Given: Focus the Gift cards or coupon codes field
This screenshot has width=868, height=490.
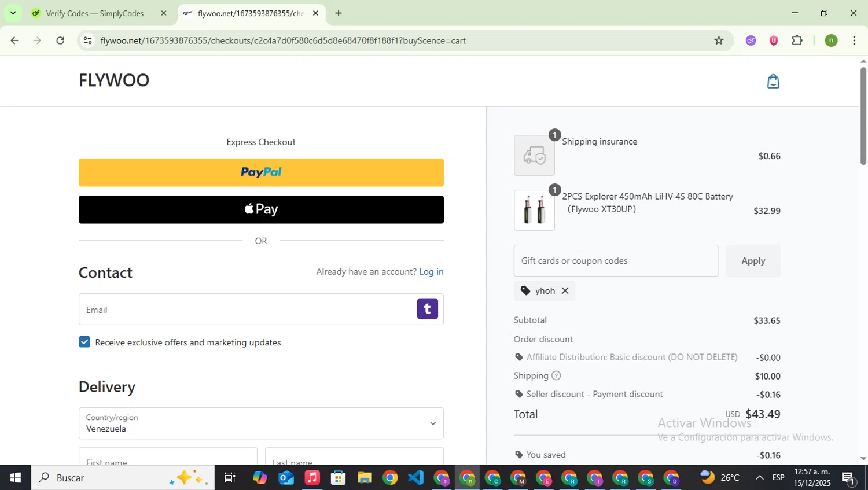Looking at the screenshot, I should pyautogui.click(x=616, y=261).
